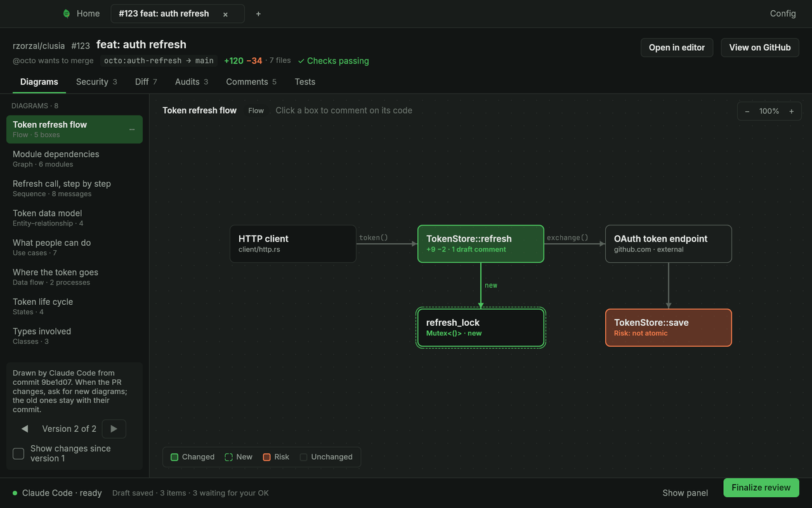The width and height of the screenshot is (812, 508).
Task: Click the exchange() edge label
Action: point(568,237)
